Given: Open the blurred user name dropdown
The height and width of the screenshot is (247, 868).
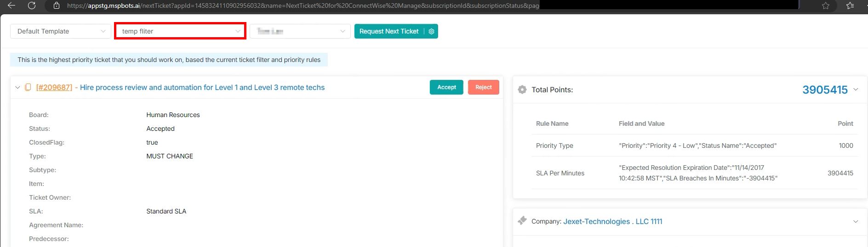Looking at the screenshot, I should (x=300, y=31).
